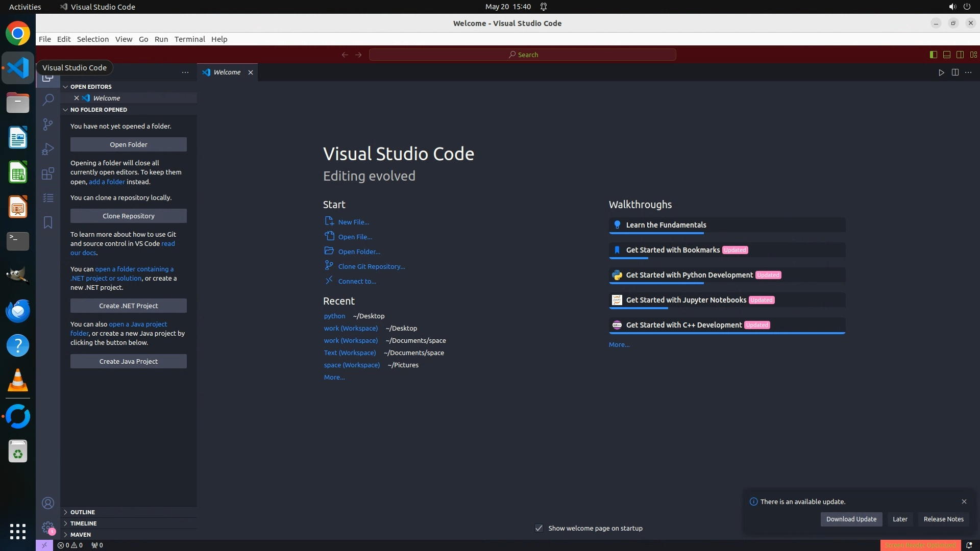Open Get Started with Python Development walkthrough
The image size is (980, 551).
689,275
